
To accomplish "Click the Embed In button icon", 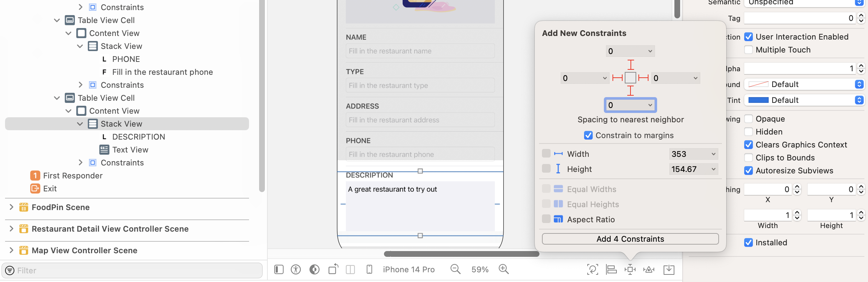I will (x=669, y=269).
